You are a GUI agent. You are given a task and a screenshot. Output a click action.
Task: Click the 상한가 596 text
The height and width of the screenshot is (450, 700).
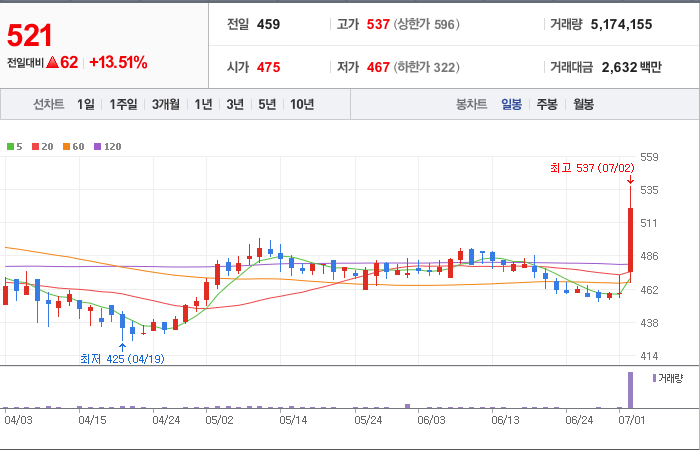tap(426, 24)
